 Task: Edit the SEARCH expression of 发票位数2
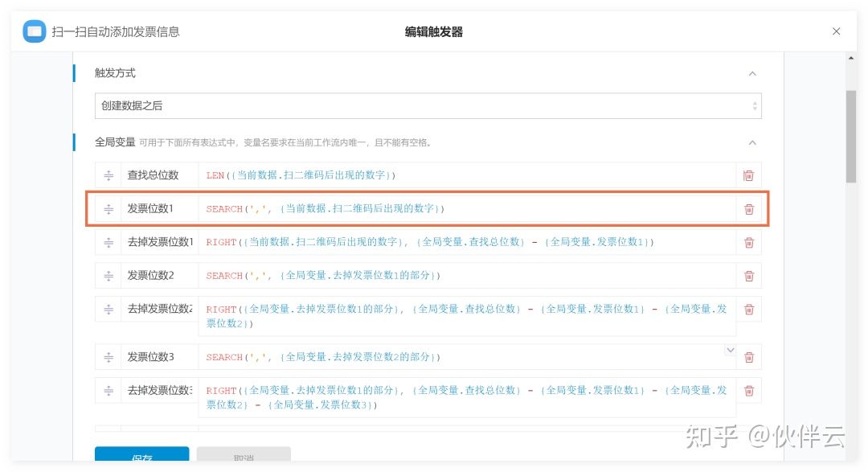467,275
